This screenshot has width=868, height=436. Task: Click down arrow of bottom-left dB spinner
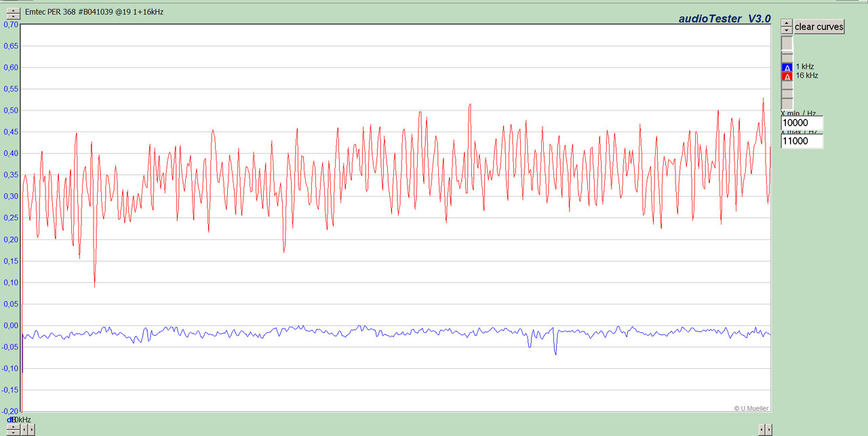13,433
